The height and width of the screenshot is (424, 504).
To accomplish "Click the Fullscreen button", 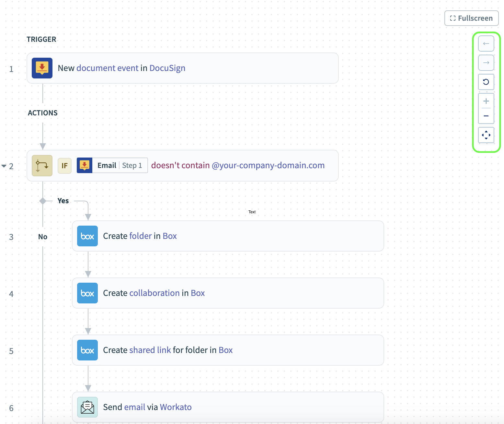I will click(471, 18).
